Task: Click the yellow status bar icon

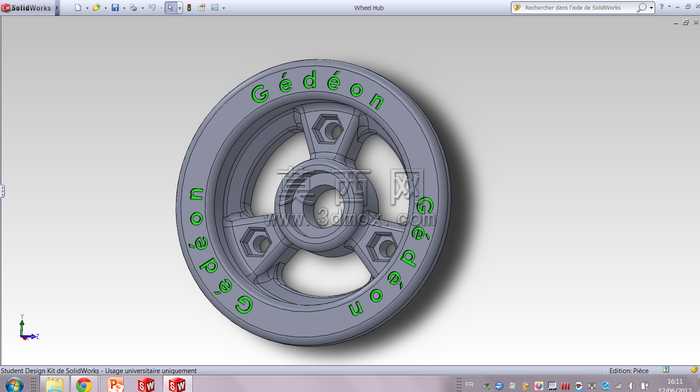Action: (x=694, y=370)
